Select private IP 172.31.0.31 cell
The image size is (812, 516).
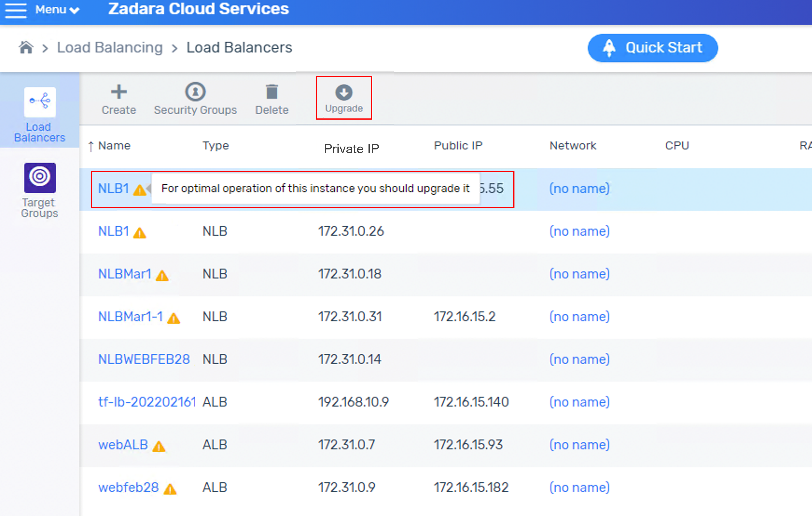pyautogui.click(x=350, y=317)
